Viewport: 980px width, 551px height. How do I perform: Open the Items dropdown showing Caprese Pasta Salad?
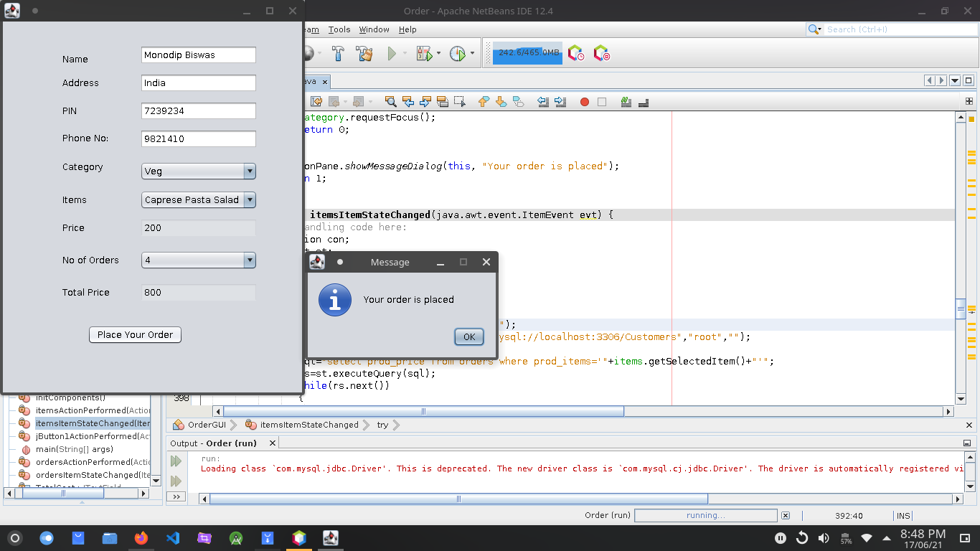249,199
